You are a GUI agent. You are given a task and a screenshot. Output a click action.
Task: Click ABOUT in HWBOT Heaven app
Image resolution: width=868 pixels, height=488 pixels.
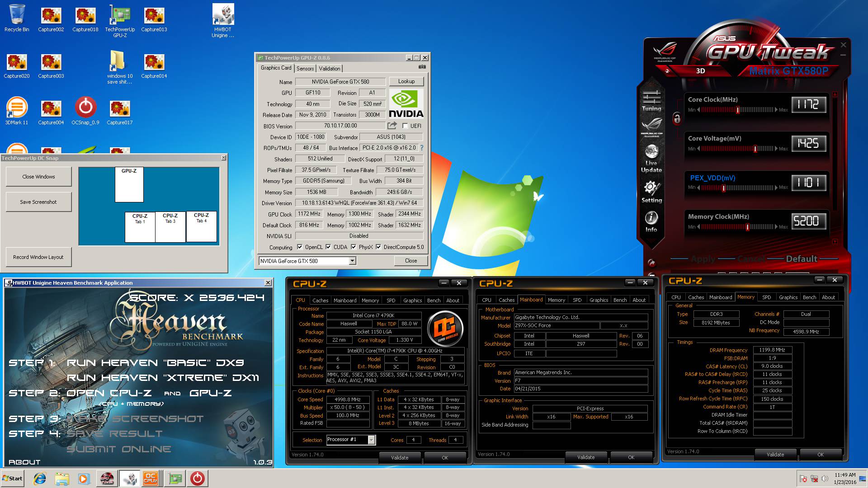[24, 462]
